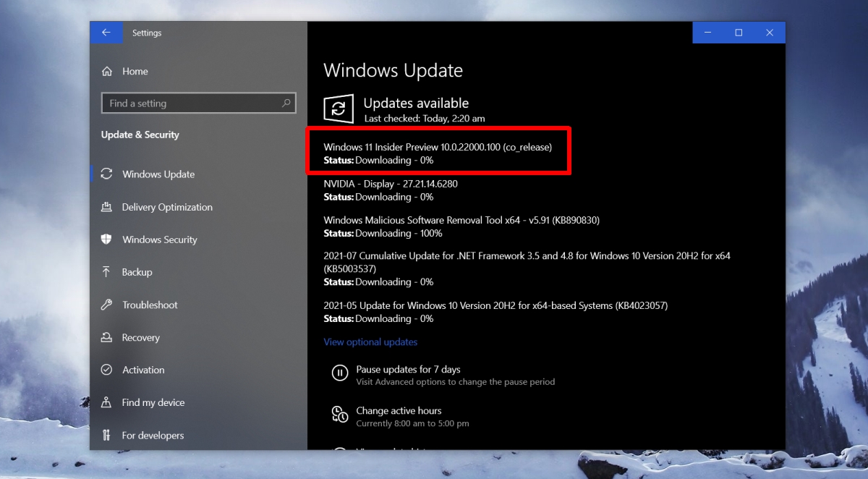Viewport: 868px width, 479px height.
Task: Click the search magnifier in Find a setting
Action: click(286, 103)
